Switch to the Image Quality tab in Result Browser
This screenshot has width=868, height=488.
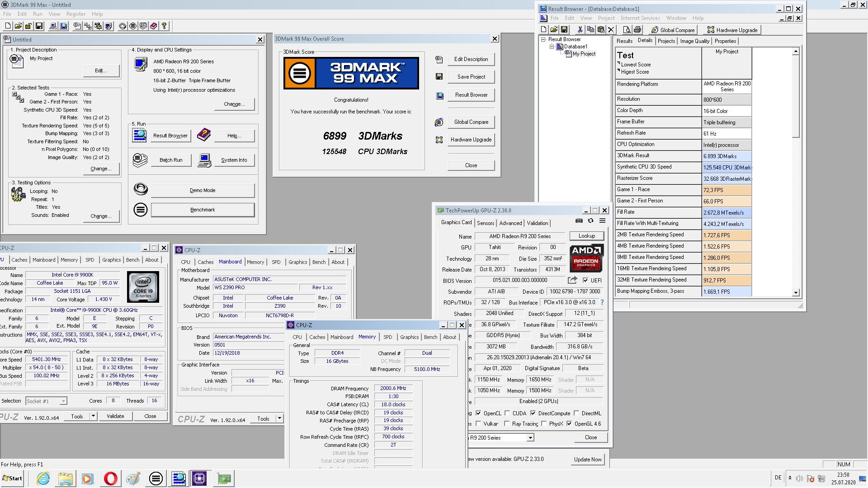pyautogui.click(x=694, y=41)
